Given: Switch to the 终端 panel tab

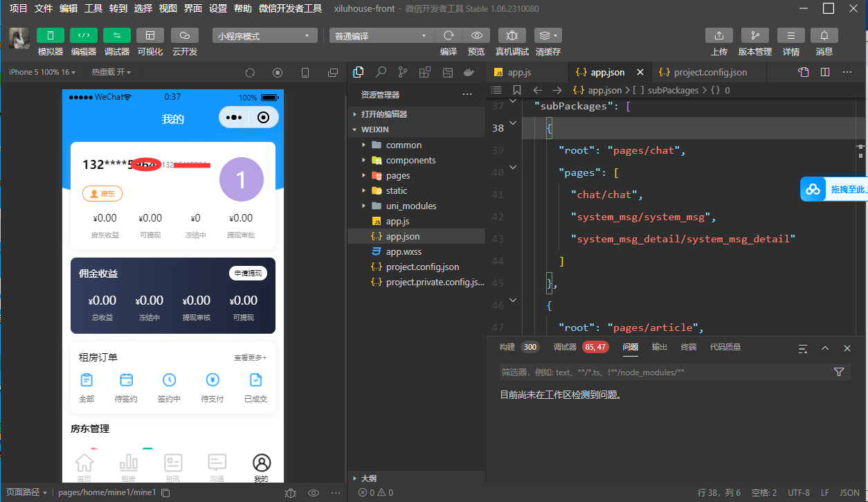Looking at the screenshot, I should coord(689,347).
